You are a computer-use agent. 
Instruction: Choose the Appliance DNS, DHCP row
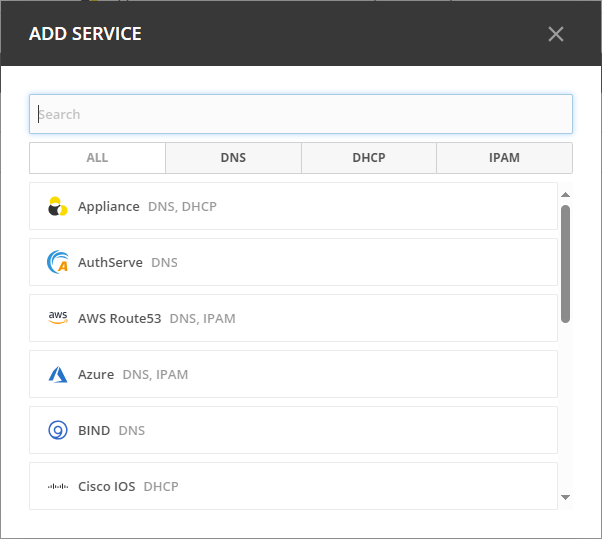click(x=293, y=207)
